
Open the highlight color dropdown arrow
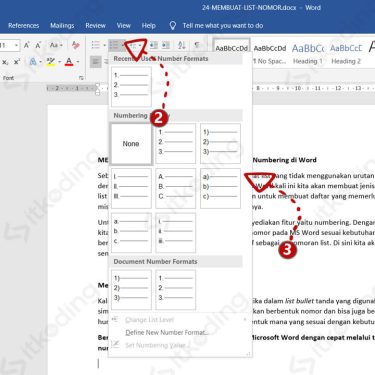tap(59, 62)
